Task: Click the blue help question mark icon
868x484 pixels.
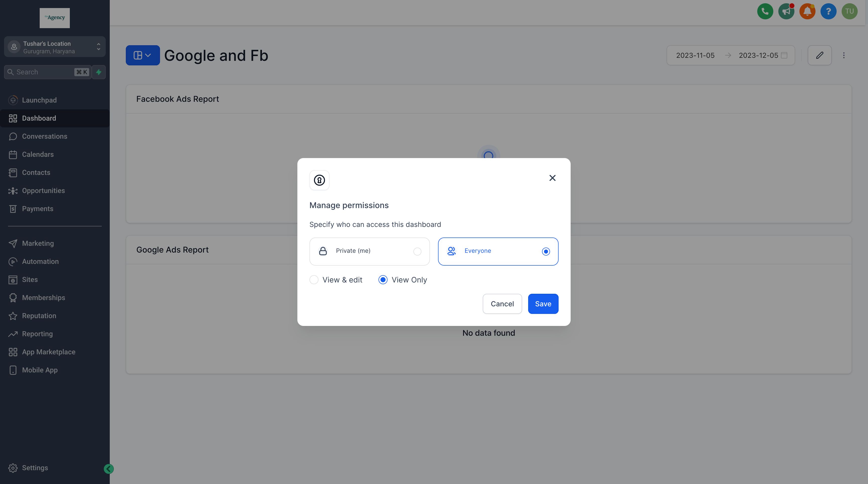Action: point(828,12)
